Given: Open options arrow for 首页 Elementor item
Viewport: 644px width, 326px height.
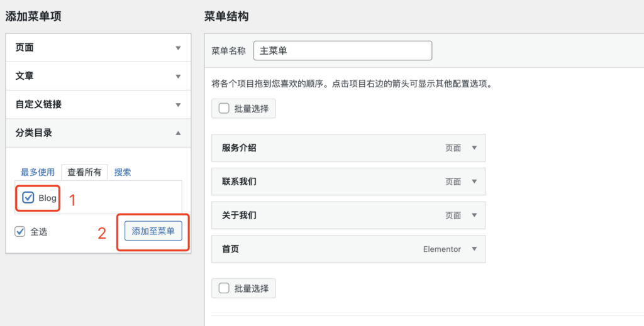Looking at the screenshot, I should (x=474, y=249).
